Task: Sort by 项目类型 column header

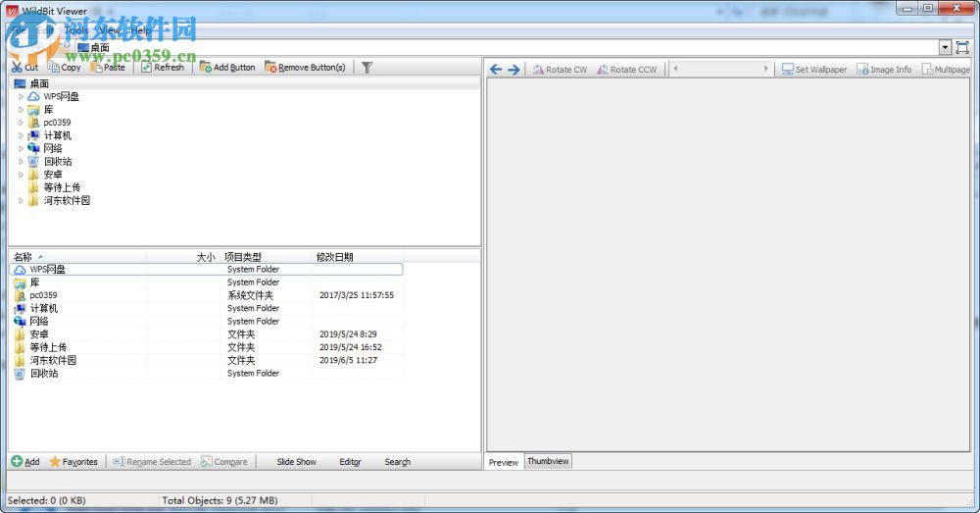Action: click(267, 257)
